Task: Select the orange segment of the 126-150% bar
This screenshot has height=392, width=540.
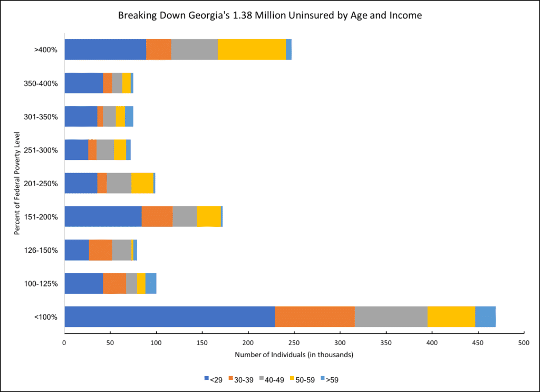Action: [x=100, y=250]
